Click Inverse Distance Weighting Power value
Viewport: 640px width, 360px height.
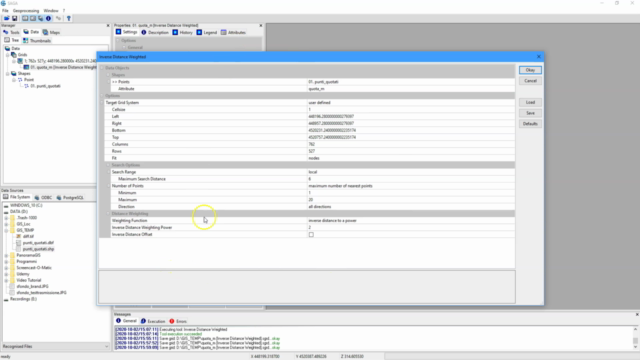(411, 227)
